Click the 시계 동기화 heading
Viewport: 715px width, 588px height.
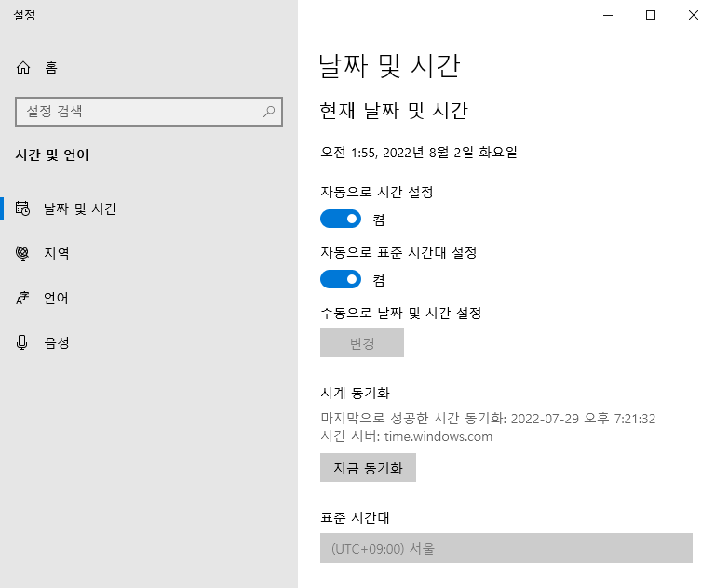(x=356, y=393)
